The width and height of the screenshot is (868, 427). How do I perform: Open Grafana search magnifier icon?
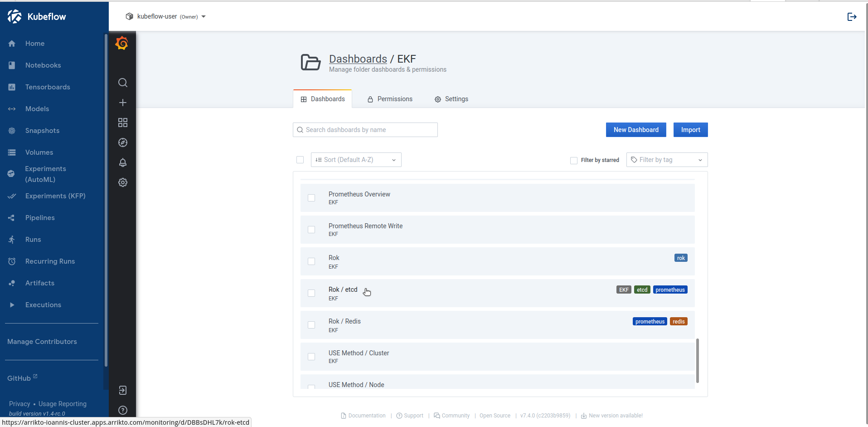[x=123, y=83]
